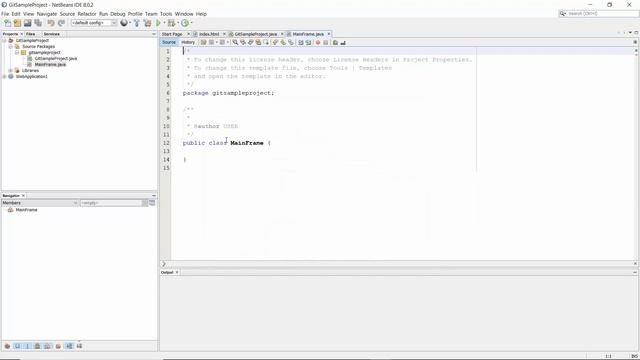Close the Output panel tab
Viewport: 640px width, 360px height.
click(177, 272)
